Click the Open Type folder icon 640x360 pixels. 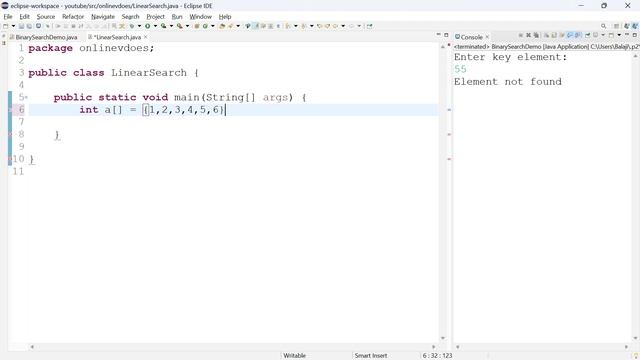(x=222, y=26)
